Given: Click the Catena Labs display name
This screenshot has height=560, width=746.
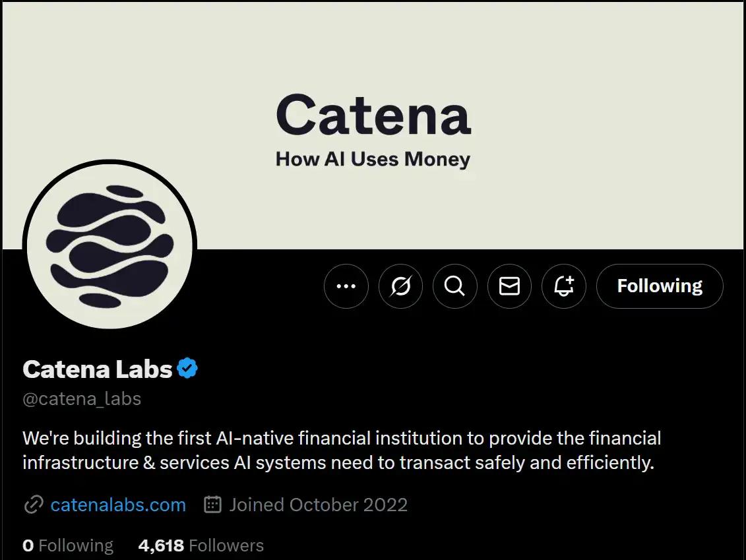Looking at the screenshot, I should (x=96, y=369).
